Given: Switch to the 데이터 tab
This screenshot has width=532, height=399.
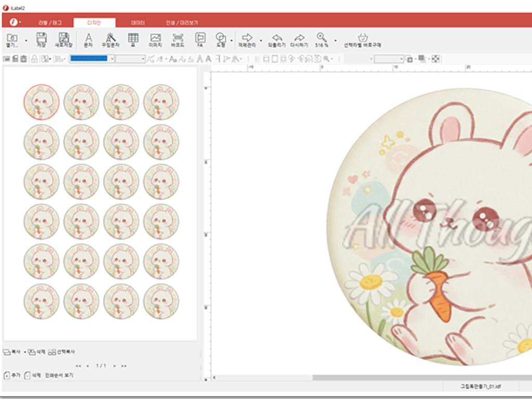Looking at the screenshot, I should (x=138, y=23).
